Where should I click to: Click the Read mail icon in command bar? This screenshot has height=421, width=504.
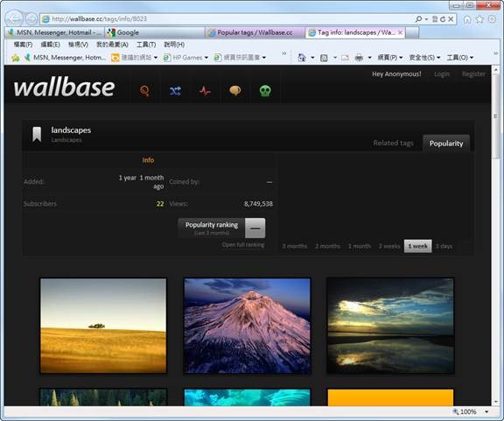tap(345, 58)
